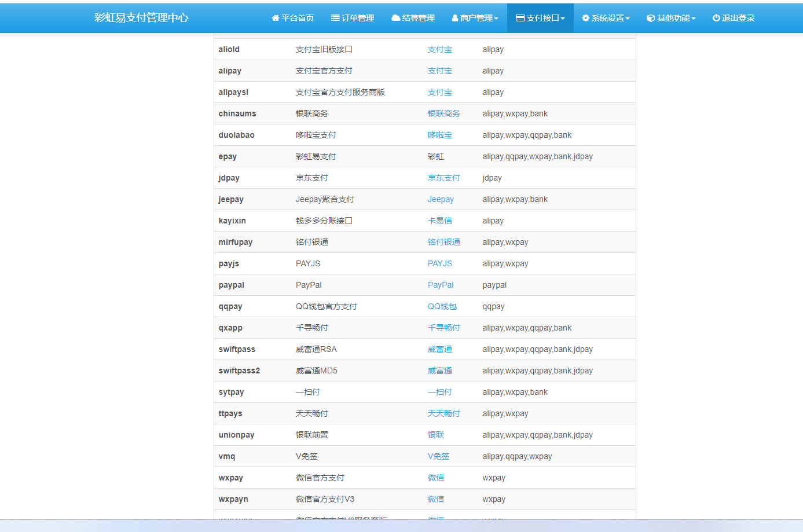
Task: Open the 微信 link in the wxpayn row
Action: [436, 500]
